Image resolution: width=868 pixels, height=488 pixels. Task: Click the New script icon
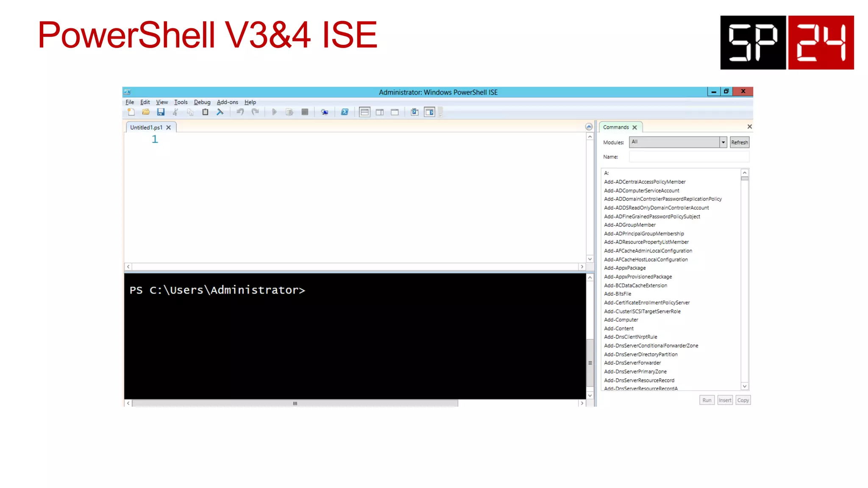[131, 112]
